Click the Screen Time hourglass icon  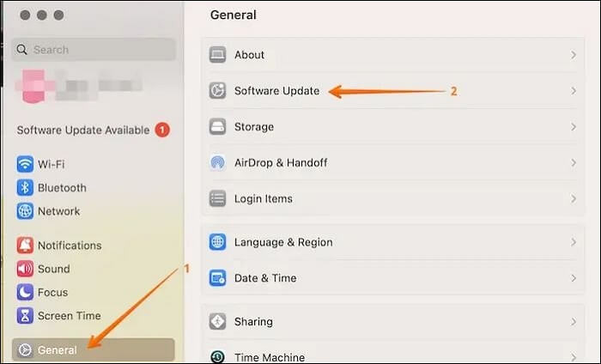pos(25,315)
